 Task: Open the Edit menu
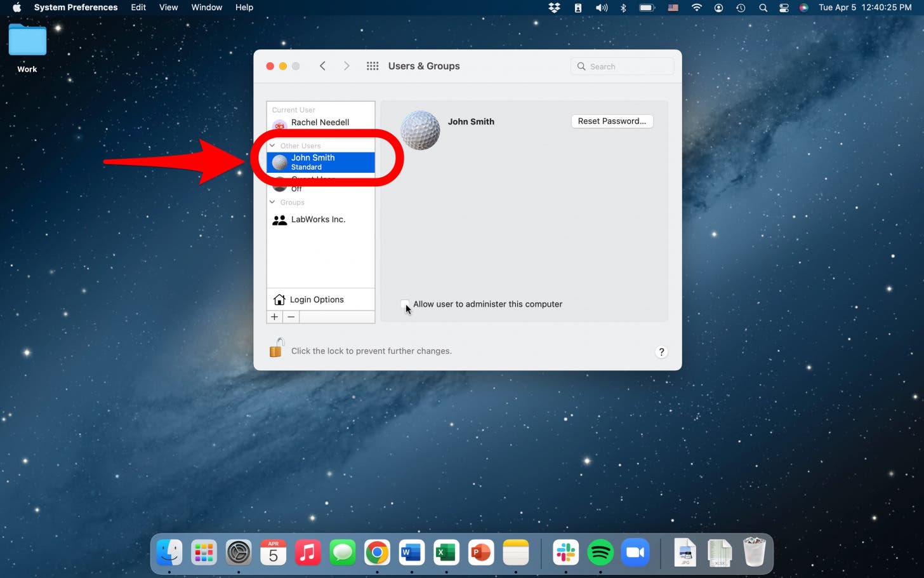point(138,8)
